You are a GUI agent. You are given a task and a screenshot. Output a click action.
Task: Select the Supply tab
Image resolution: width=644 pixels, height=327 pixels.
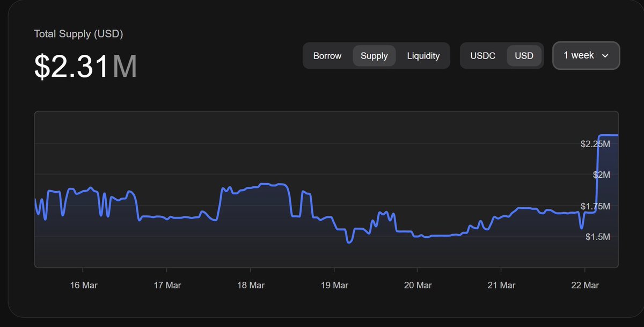pyautogui.click(x=374, y=56)
